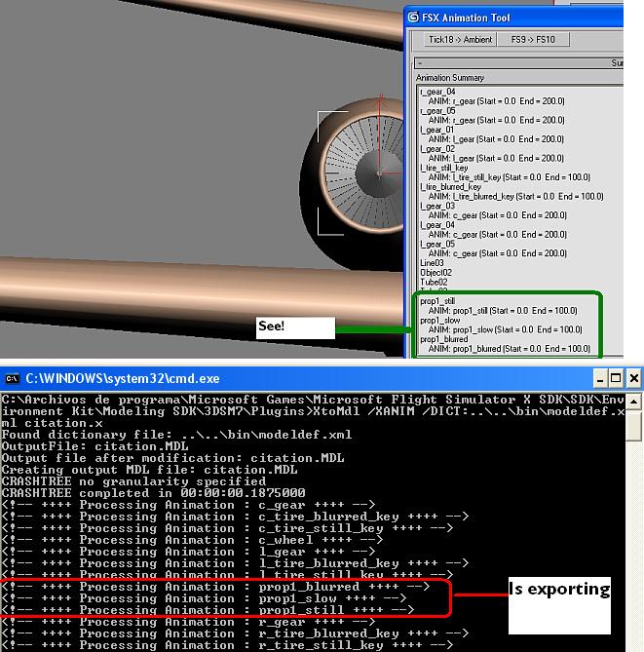Click the Animation Summary label
This screenshot has height=652, width=644.
450,78
